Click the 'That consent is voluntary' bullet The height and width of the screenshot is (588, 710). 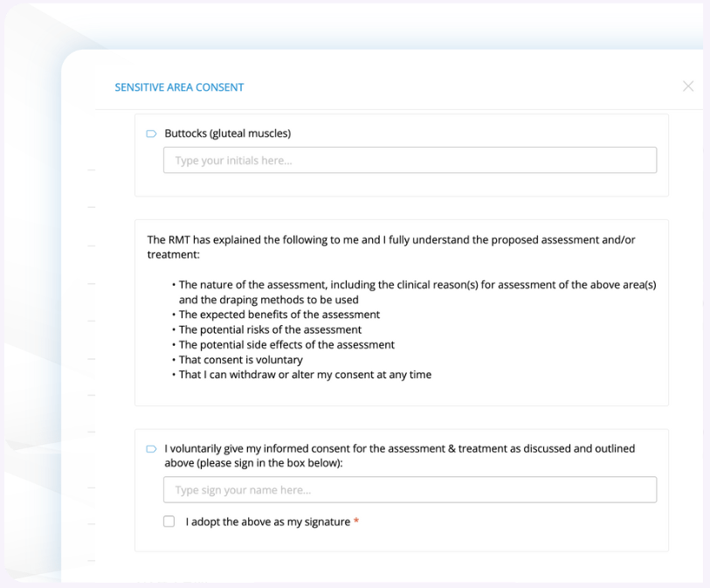tap(241, 360)
